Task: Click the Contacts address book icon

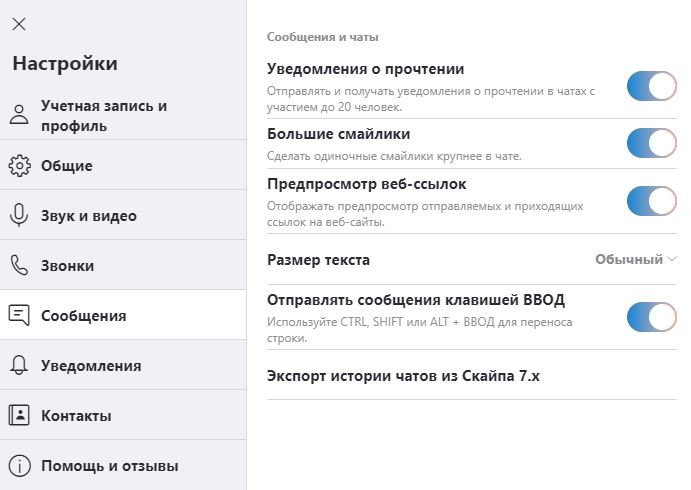Action: [x=19, y=415]
